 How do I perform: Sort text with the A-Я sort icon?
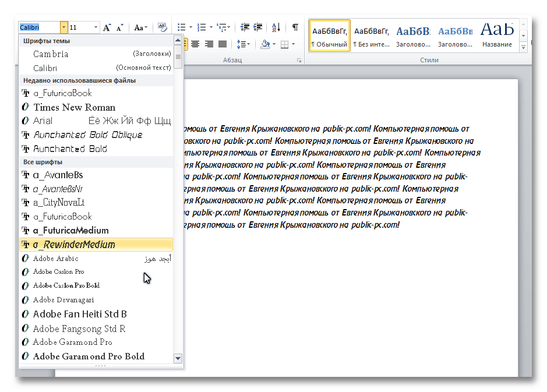click(276, 27)
